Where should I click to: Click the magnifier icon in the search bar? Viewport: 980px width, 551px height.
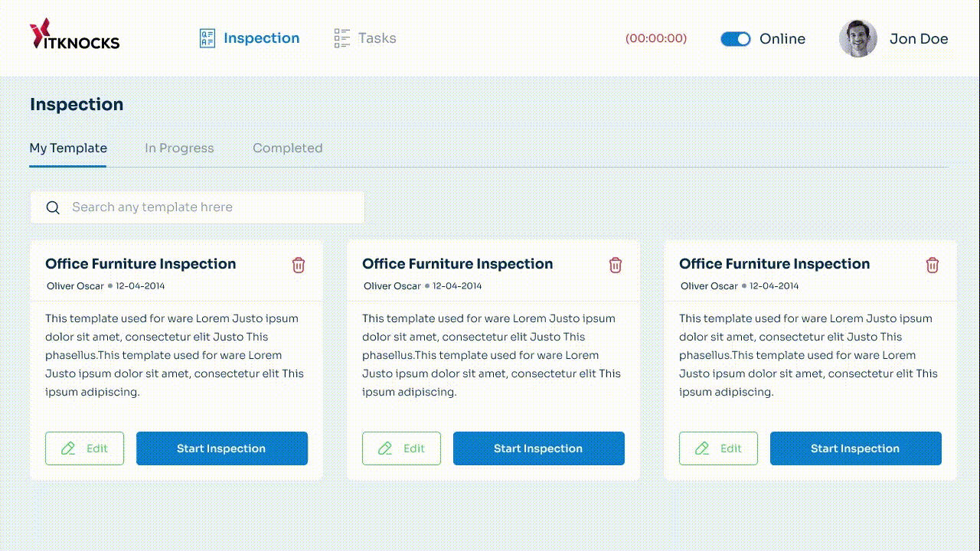pos(53,207)
